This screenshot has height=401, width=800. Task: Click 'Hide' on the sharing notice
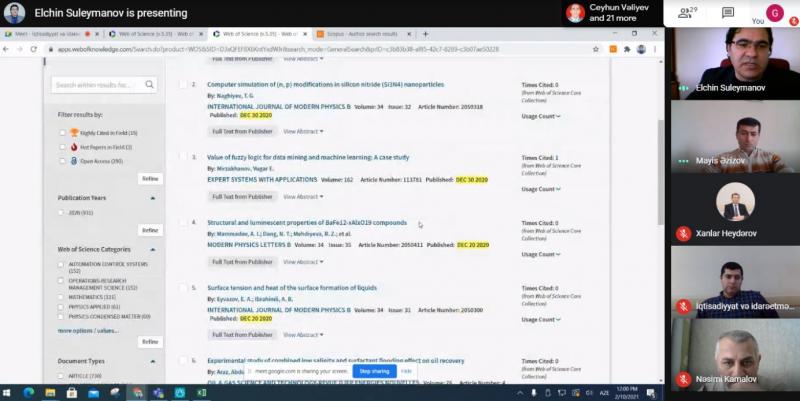pyautogui.click(x=406, y=371)
